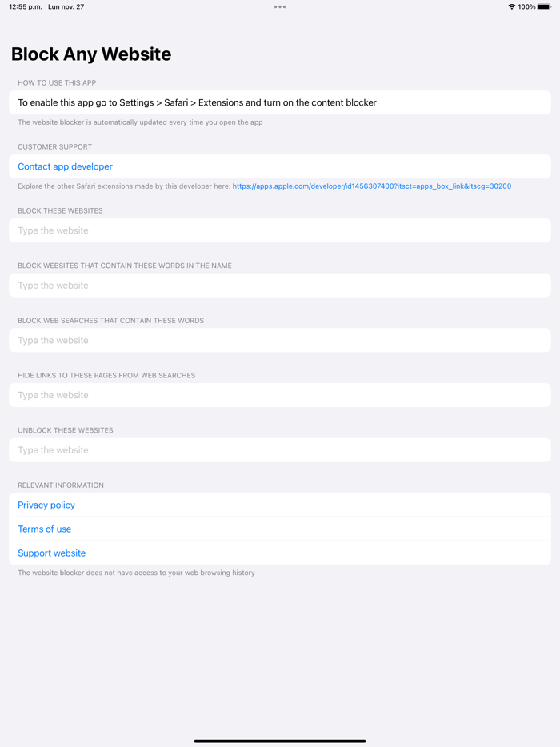Click the Block Web Searches input field
Viewport: 560px width, 747px height.
coord(280,340)
